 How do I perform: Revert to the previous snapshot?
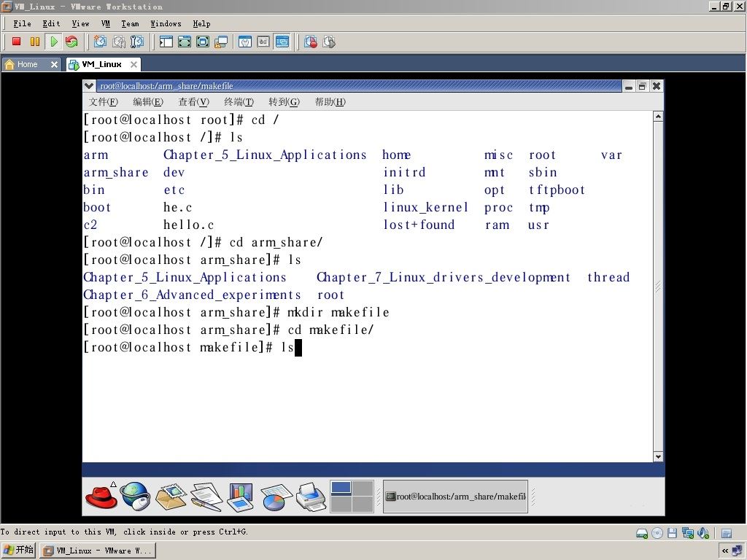[118, 42]
